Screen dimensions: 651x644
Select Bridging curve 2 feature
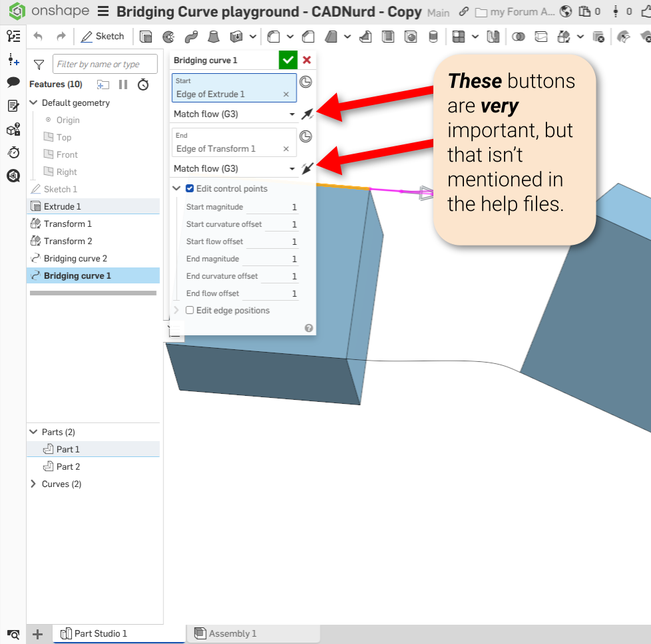[x=93, y=259]
